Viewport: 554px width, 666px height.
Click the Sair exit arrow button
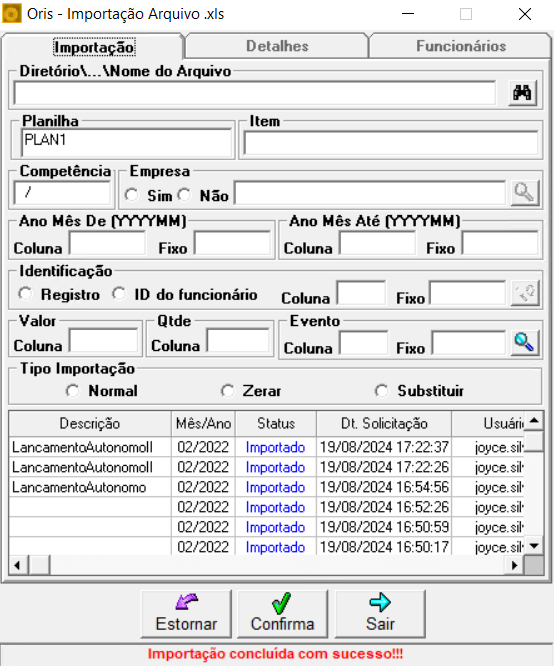click(x=380, y=614)
